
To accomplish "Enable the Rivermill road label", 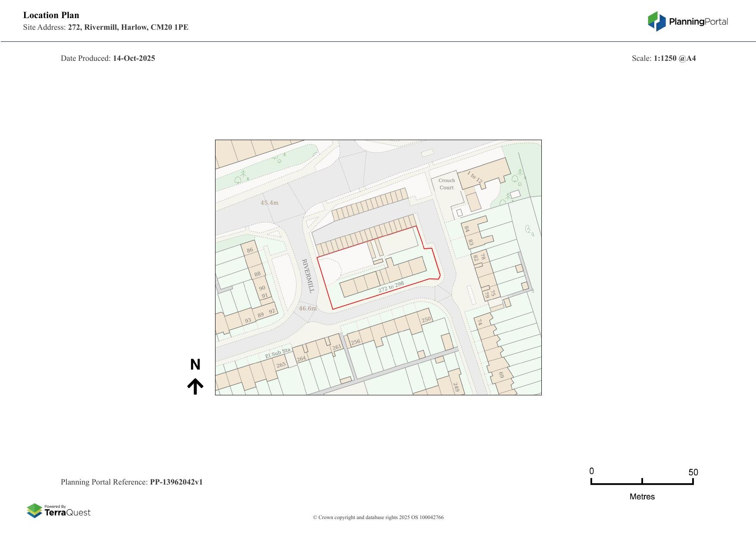I will (308, 276).
